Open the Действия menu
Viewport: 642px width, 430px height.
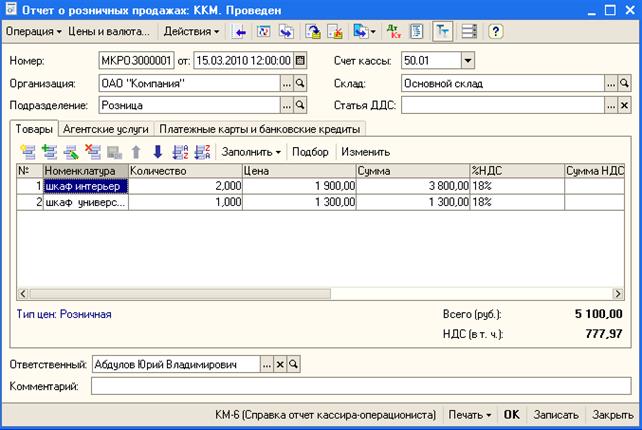[191, 32]
